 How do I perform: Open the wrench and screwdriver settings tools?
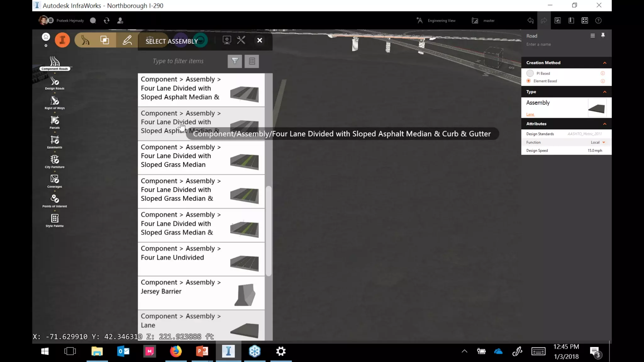click(x=241, y=40)
